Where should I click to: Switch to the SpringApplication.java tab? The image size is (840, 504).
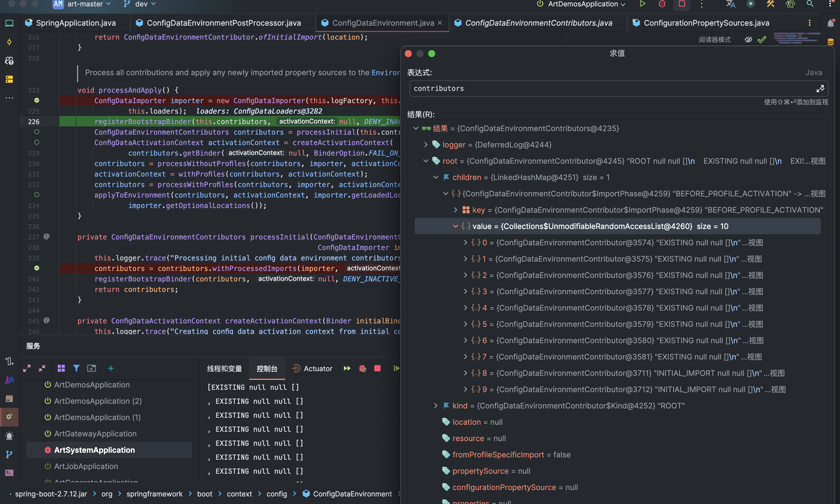coord(76,23)
